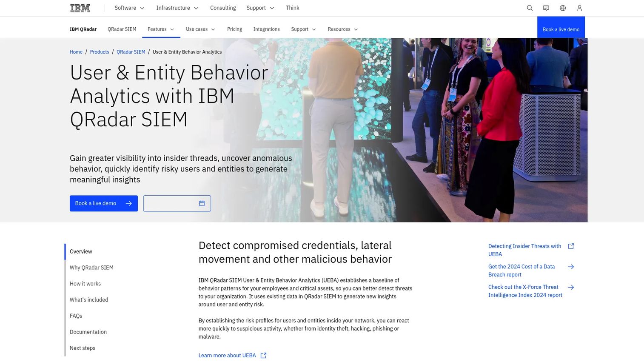Open the search magnifier icon
644x362 pixels.
530,8
